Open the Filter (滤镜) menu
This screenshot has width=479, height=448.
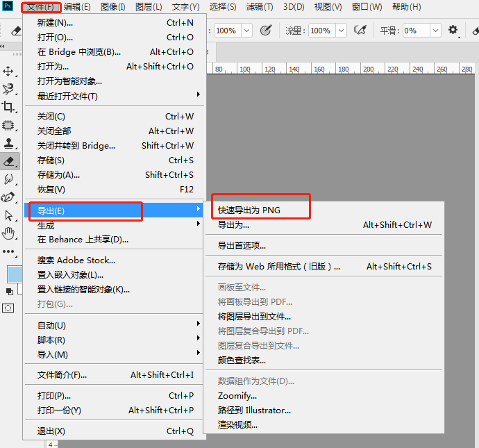(x=260, y=7)
